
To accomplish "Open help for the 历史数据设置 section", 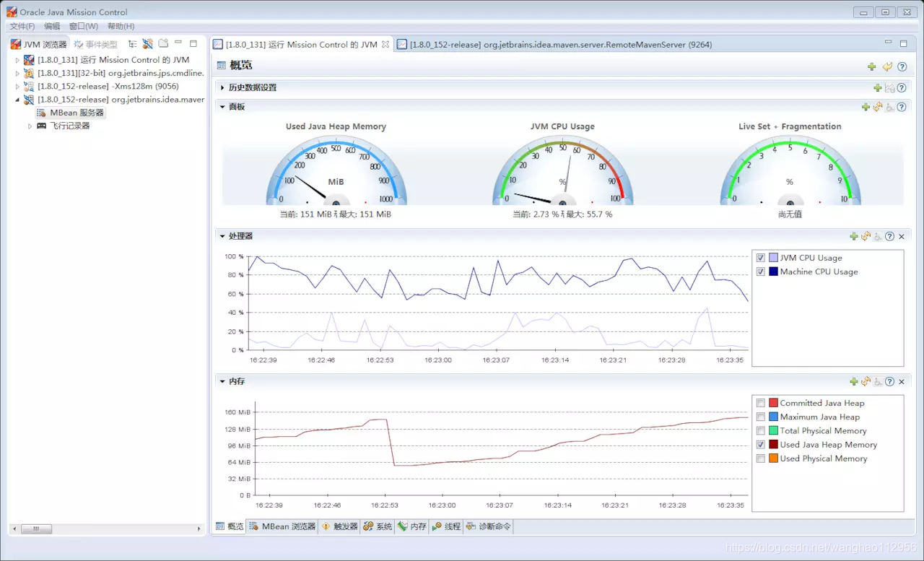I will [902, 88].
